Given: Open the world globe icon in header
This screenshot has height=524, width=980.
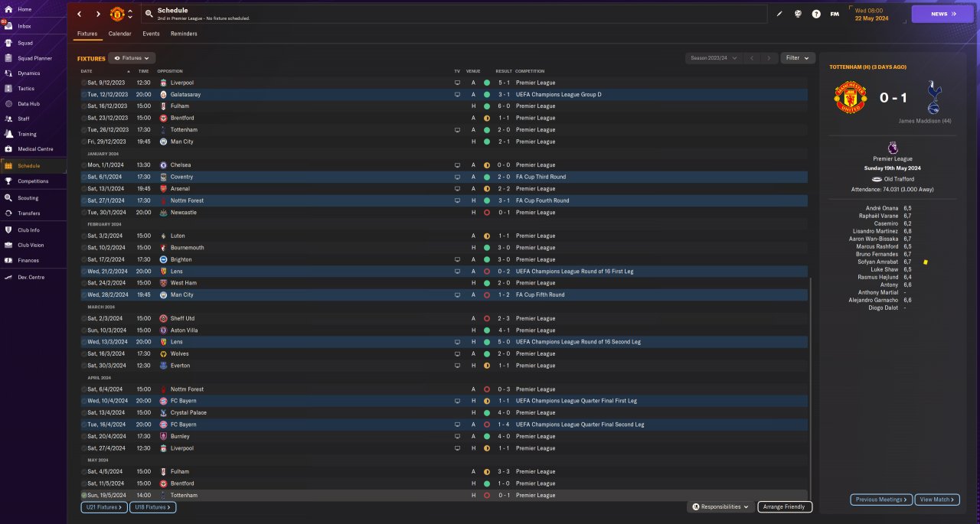Looking at the screenshot, I should (x=798, y=14).
